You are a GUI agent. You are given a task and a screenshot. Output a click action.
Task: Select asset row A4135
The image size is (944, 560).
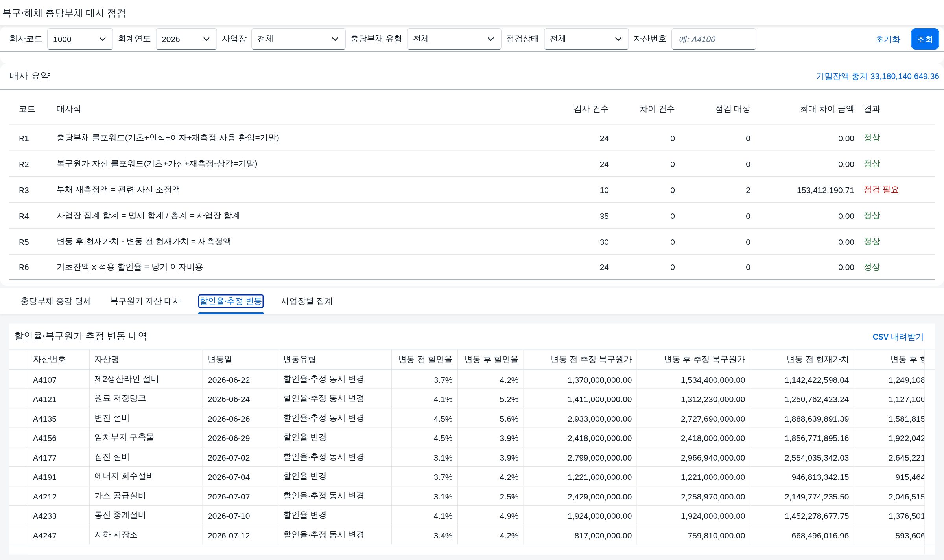tap(467, 419)
